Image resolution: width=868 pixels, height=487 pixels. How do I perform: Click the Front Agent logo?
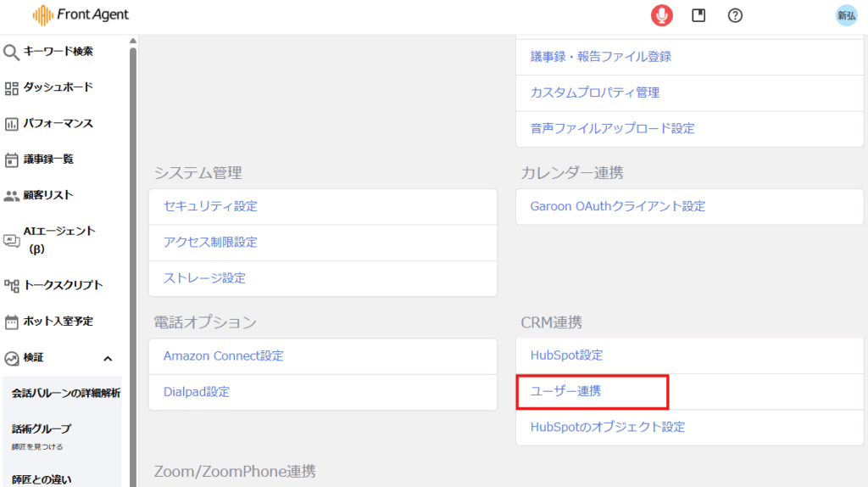[x=81, y=15]
